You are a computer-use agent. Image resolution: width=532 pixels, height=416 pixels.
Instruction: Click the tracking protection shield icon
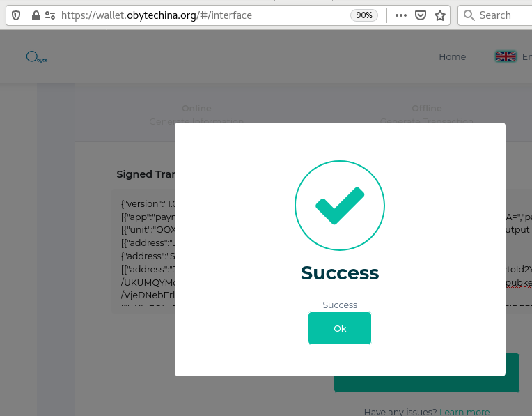(x=16, y=15)
